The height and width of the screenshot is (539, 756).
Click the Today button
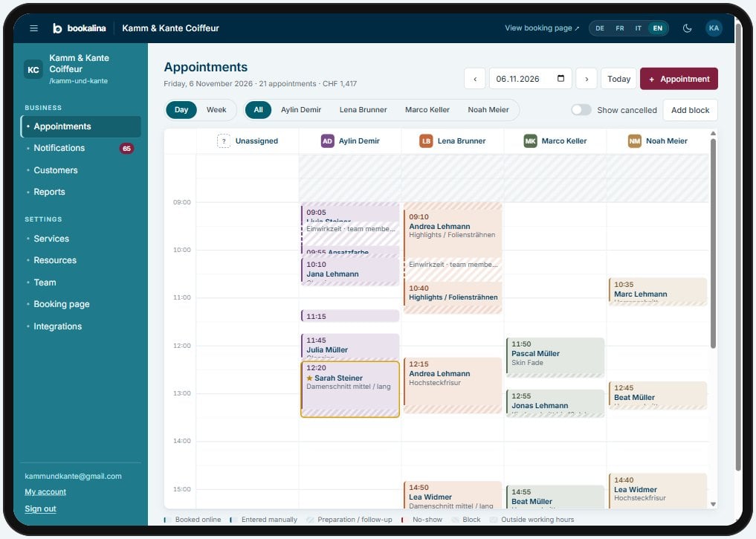[x=618, y=79]
